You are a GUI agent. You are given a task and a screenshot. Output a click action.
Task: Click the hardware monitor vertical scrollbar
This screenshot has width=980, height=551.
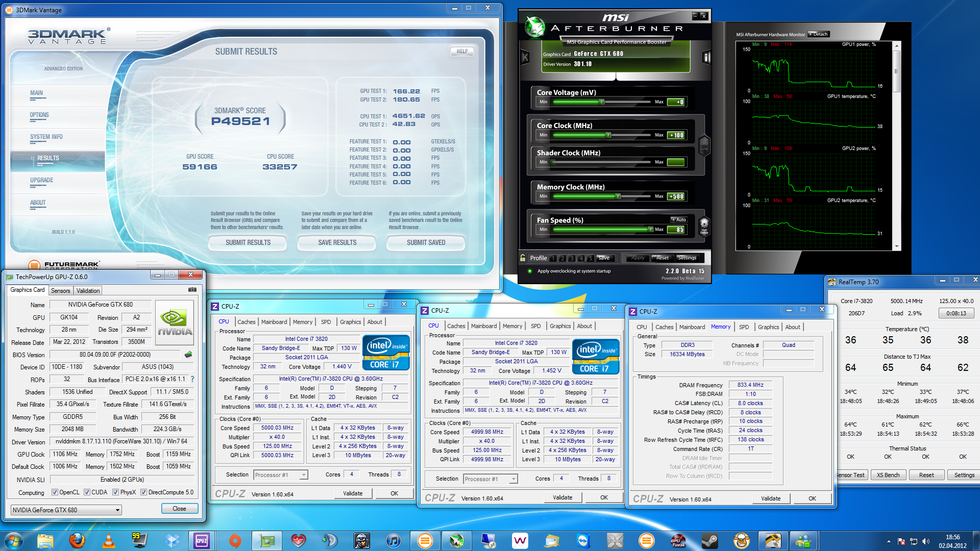click(x=896, y=145)
